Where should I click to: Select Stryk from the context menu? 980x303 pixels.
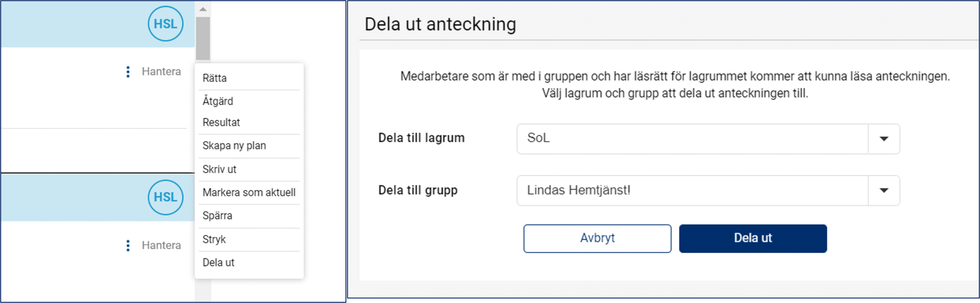(214, 239)
